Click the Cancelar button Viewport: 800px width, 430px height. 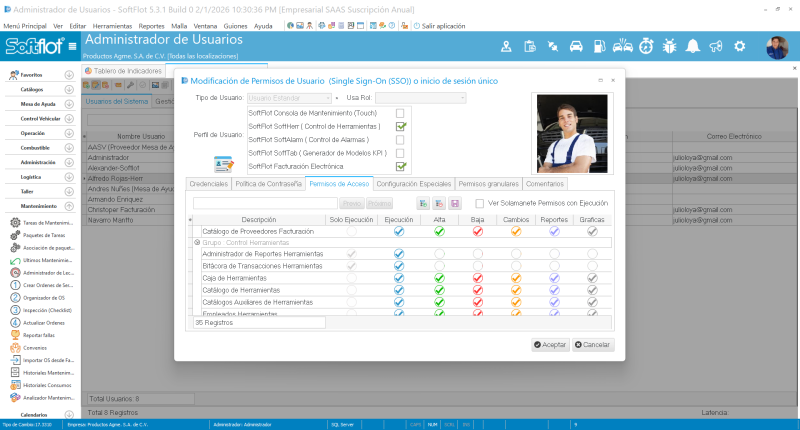593,345
